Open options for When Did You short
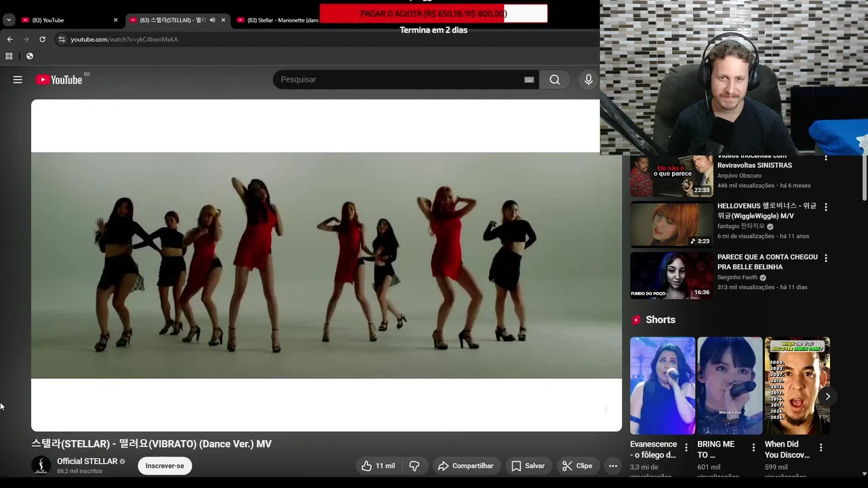This screenshot has height=488, width=868. click(x=821, y=447)
